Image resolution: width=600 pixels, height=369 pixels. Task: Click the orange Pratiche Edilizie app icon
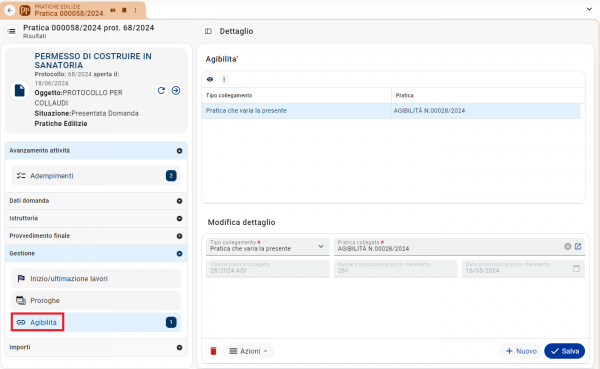click(x=25, y=10)
